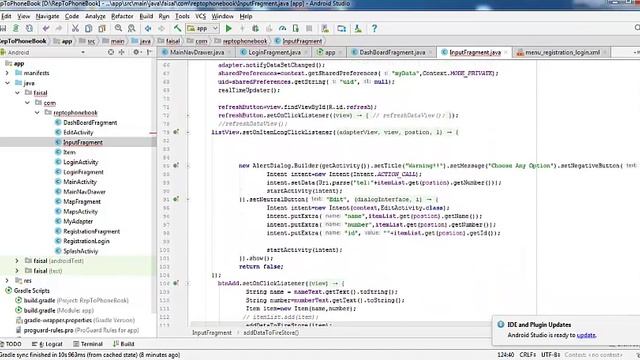Navigate Forward using the right arrow icon
640x360 pixels.
(161, 28)
